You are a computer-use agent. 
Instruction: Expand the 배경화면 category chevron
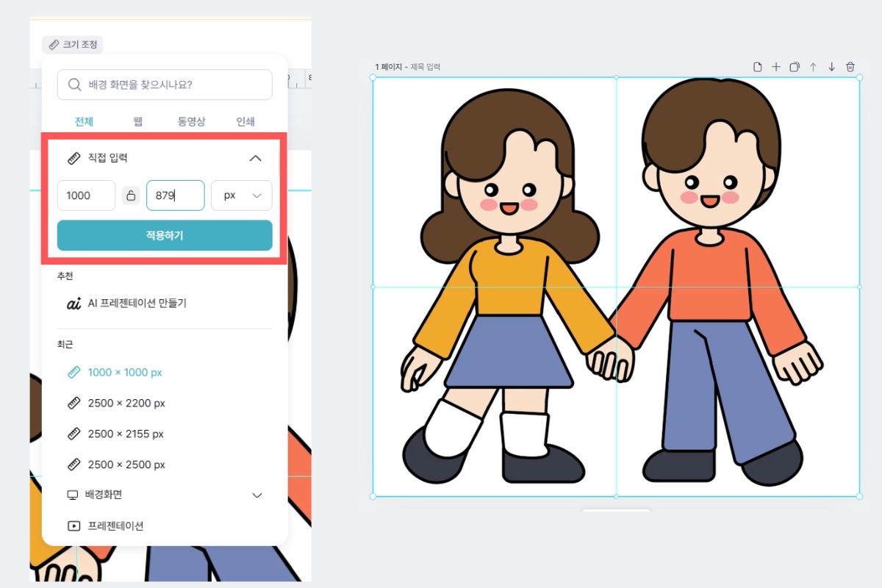[x=257, y=495]
